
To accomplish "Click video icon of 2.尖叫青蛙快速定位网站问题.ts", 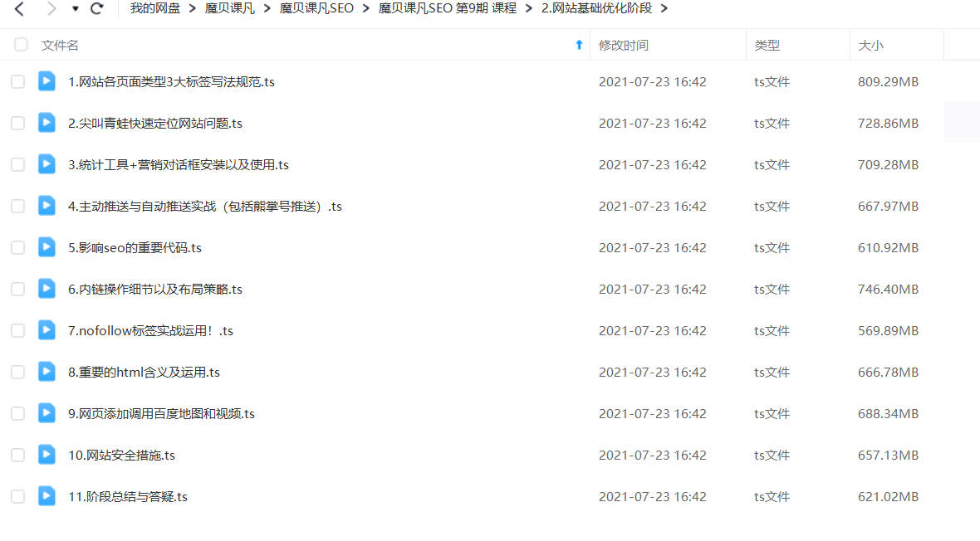I will (x=47, y=123).
